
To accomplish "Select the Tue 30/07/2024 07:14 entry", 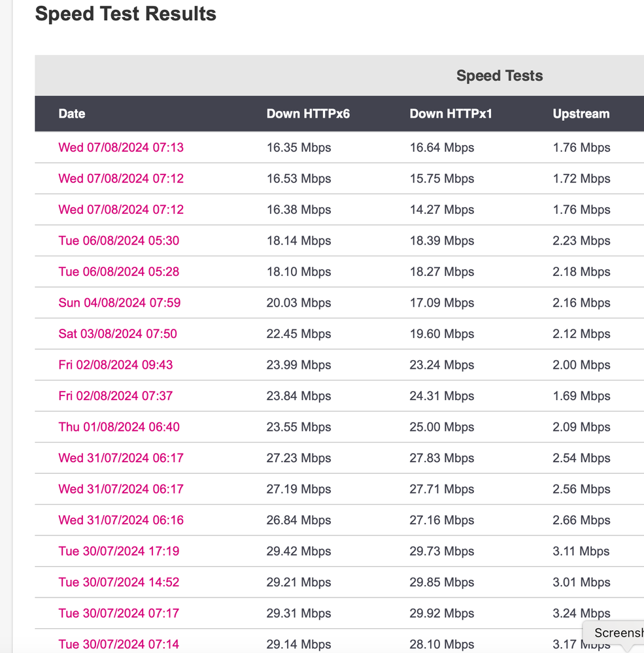I will click(x=118, y=644).
